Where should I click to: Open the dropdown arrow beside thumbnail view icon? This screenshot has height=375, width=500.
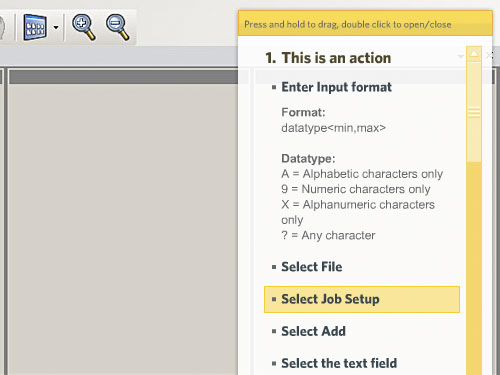[56, 27]
